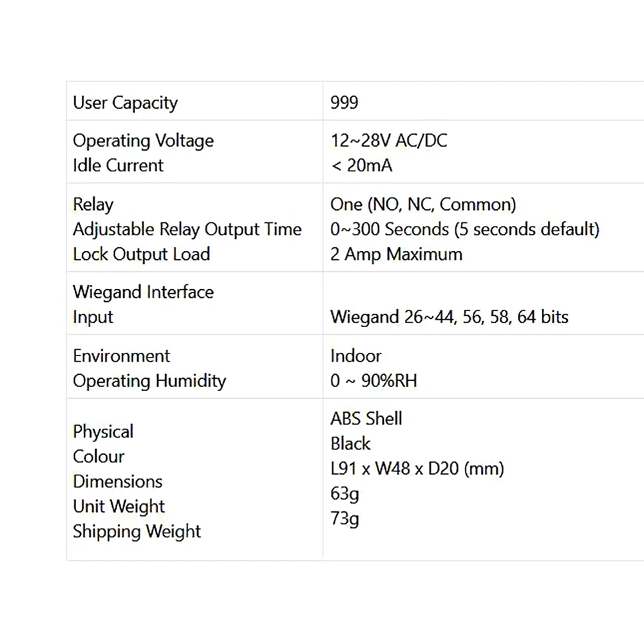Image resolution: width=644 pixels, height=644 pixels.
Task: Select the 2 Amp Maximum value
Action: point(396,254)
